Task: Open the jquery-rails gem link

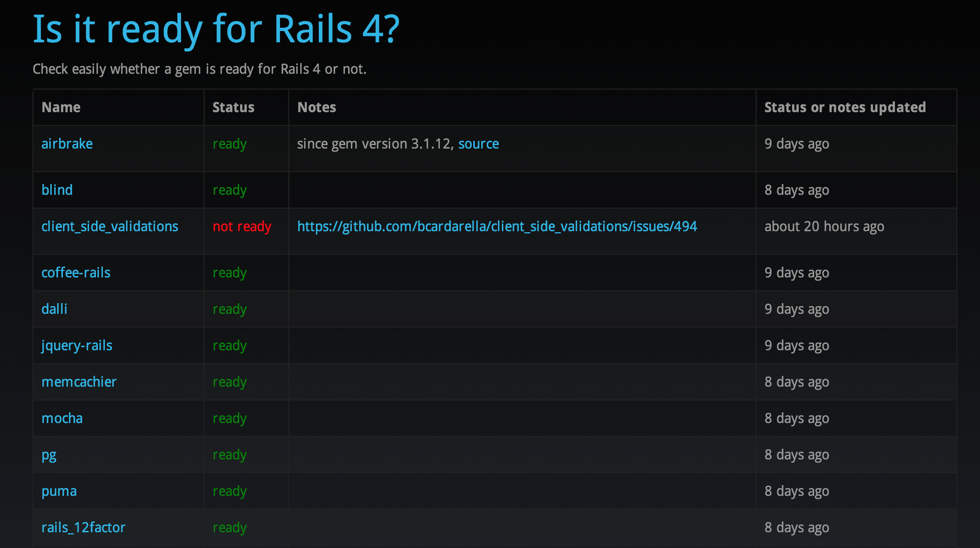Action: click(77, 345)
